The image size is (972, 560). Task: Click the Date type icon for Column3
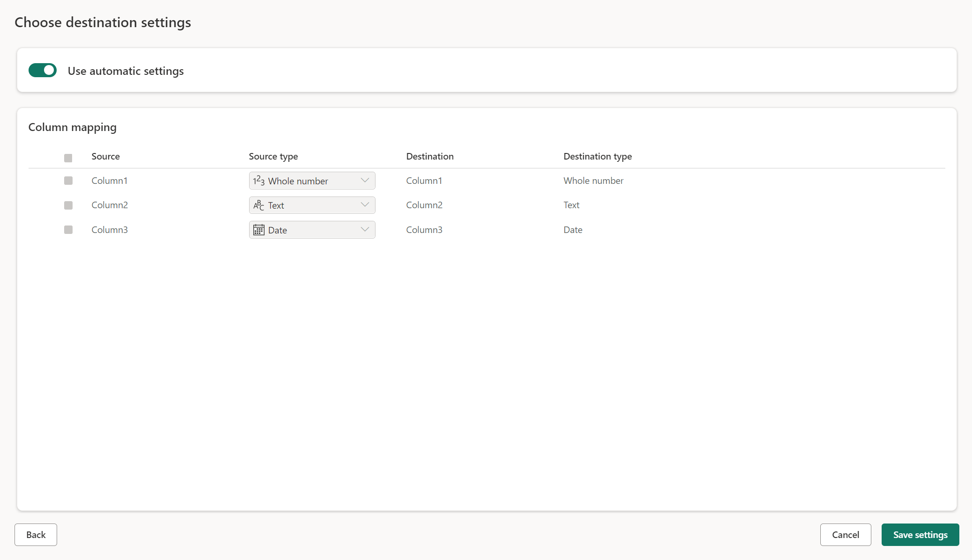click(259, 230)
